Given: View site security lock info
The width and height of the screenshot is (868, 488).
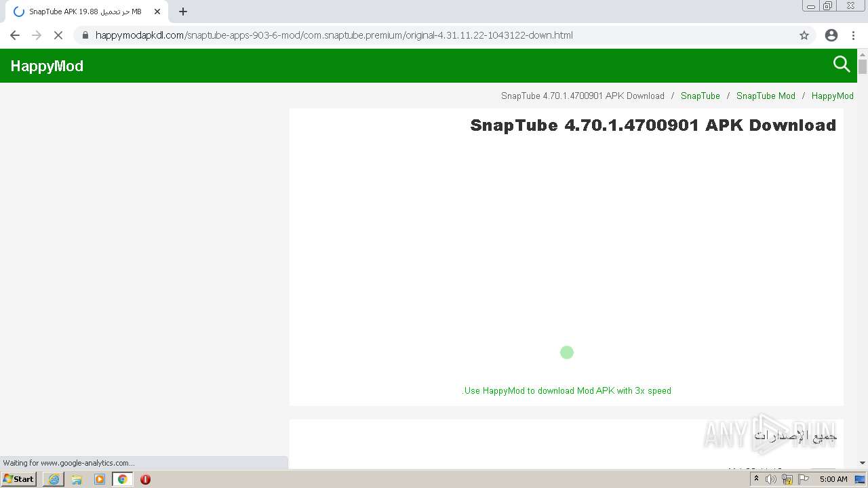Looking at the screenshot, I should [85, 35].
